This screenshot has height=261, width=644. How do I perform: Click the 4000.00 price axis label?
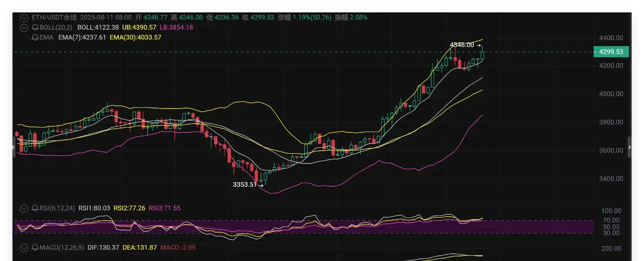click(x=611, y=94)
